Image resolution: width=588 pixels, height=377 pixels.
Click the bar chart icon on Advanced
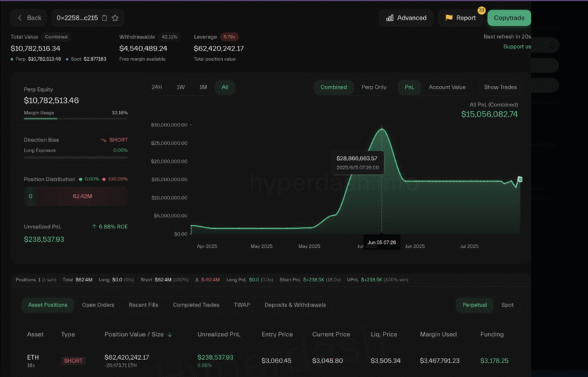pos(390,18)
